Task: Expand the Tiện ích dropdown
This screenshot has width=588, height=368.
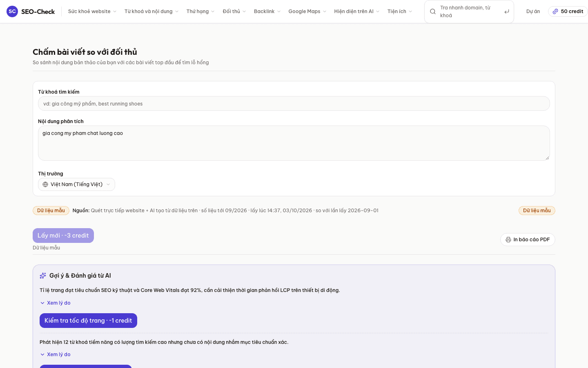Action: click(x=400, y=11)
